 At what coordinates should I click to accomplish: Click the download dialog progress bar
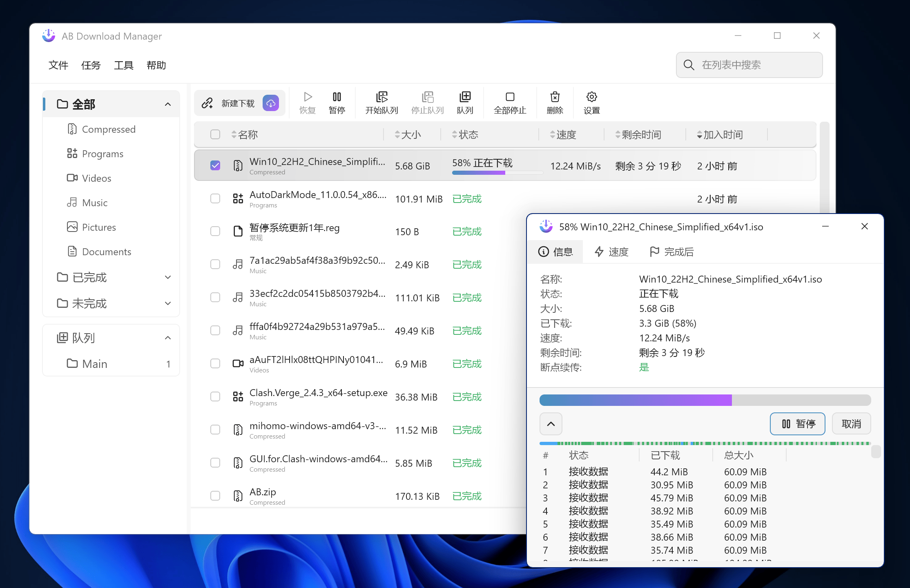(x=705, y=400)
